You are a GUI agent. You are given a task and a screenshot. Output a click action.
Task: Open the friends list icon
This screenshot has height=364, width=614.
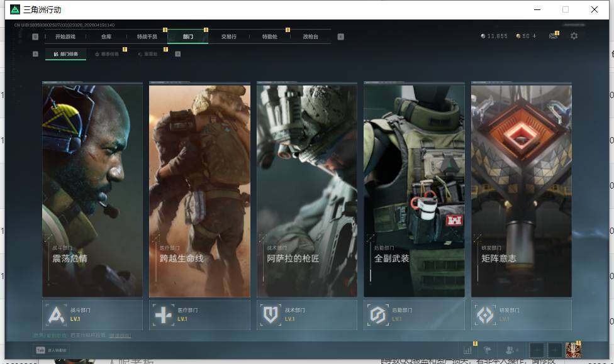(512, 350)
